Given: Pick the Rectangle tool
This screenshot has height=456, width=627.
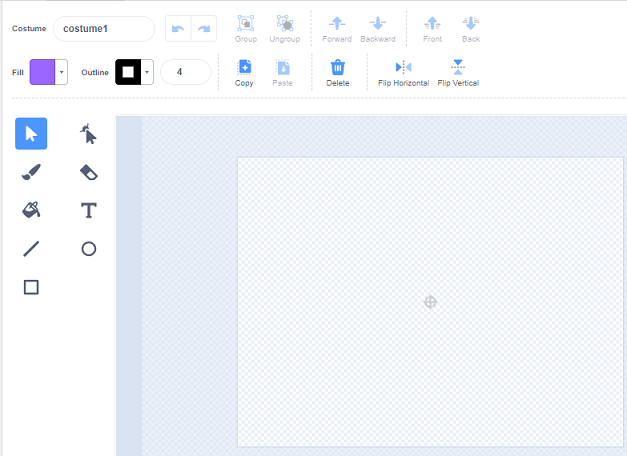Looking at the screenshot, I should tap(31, 287).
